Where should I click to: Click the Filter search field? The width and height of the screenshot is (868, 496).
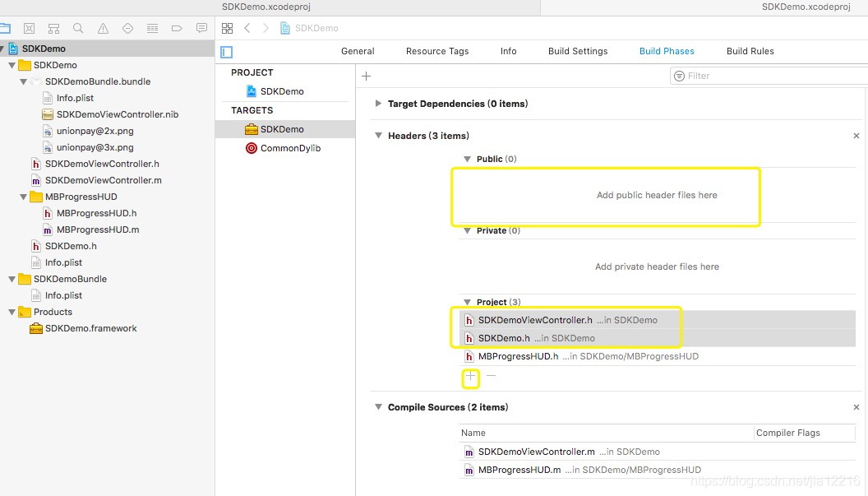769,76
